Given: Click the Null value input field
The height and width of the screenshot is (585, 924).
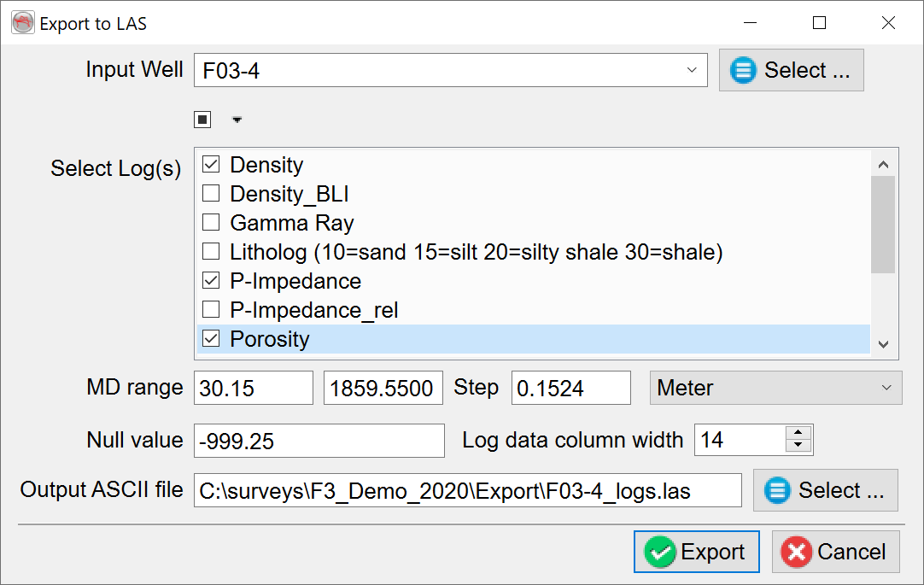Looking at the screenshot, I should pos(319,440).
